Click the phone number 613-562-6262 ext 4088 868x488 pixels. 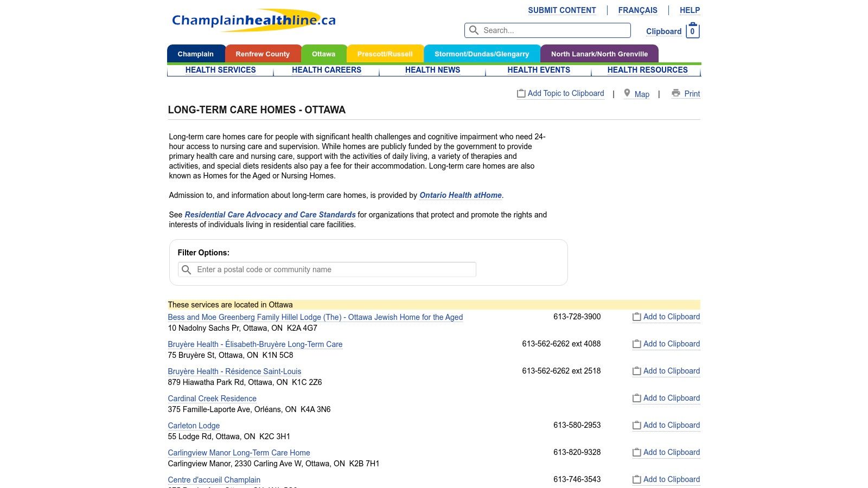click(x=561, y=344)
